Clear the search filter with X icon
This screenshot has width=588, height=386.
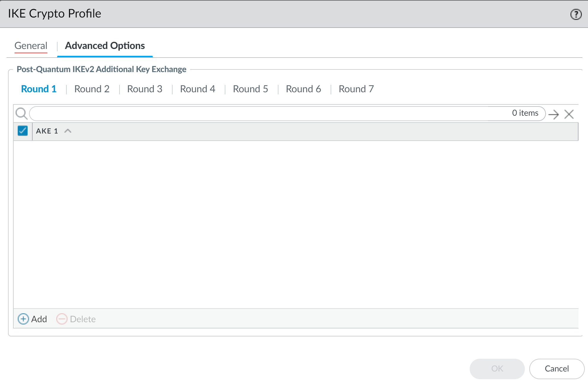pyautogui.click(x=569, y=114)
